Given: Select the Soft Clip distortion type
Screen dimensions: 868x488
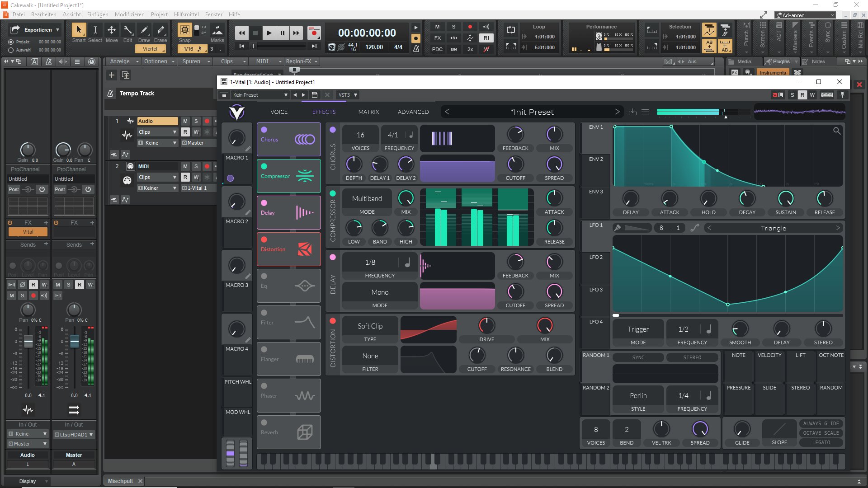Looking at the screenshot, I should (x=370, y=326).
